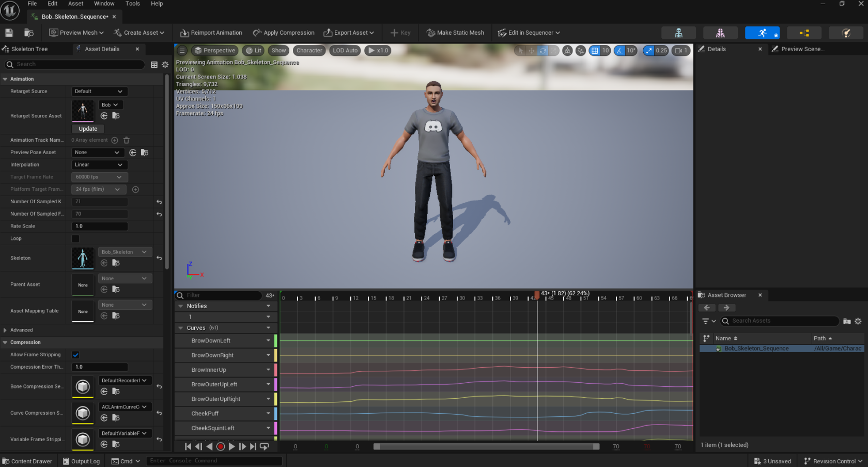Click the BrowDownLeft green curve color bar
The height and width of the screenshot is (467, 868).
(x=276, y=341)
